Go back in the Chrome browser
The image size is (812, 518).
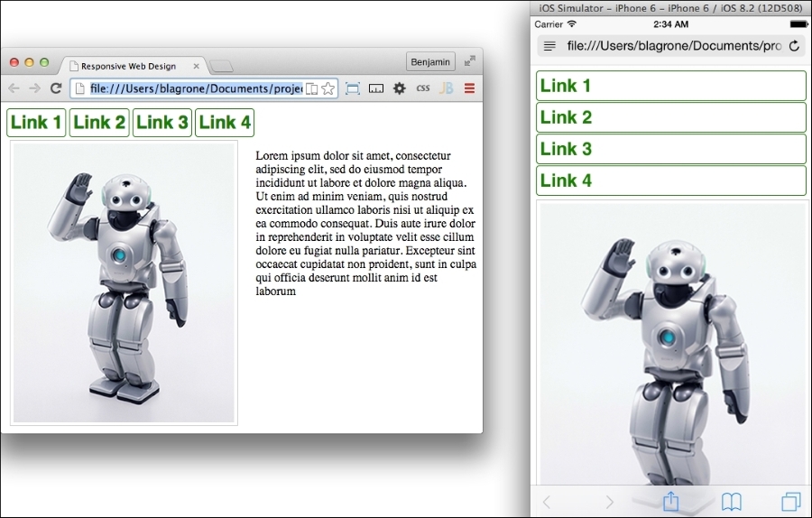click(x=14, y=88)
